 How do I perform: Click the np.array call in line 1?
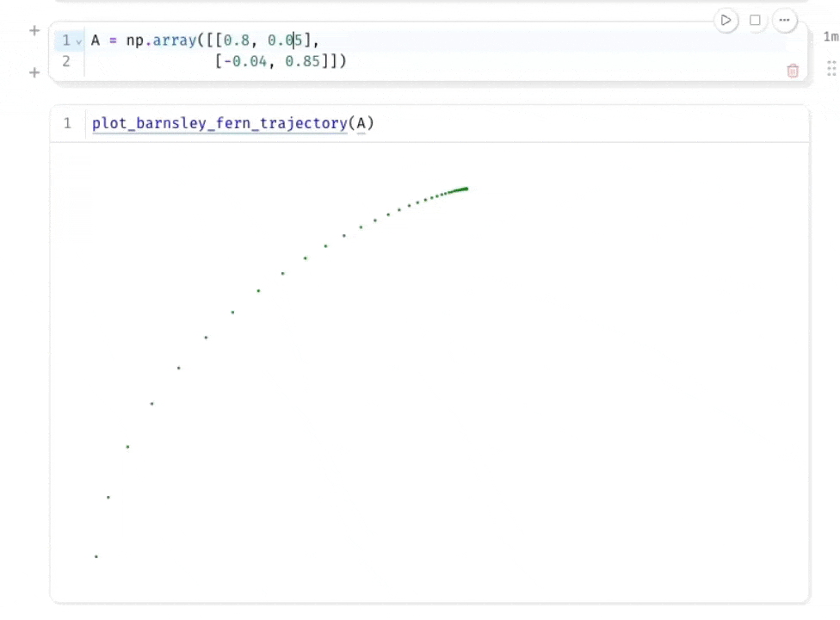click(x=161, y=40)
